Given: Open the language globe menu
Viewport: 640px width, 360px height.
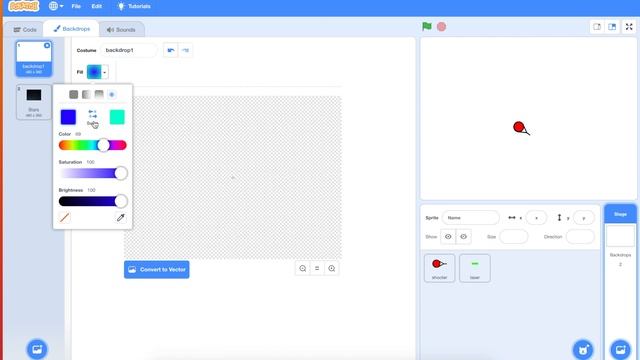Looking at the screenshot, I should click(x=56, y=6).
